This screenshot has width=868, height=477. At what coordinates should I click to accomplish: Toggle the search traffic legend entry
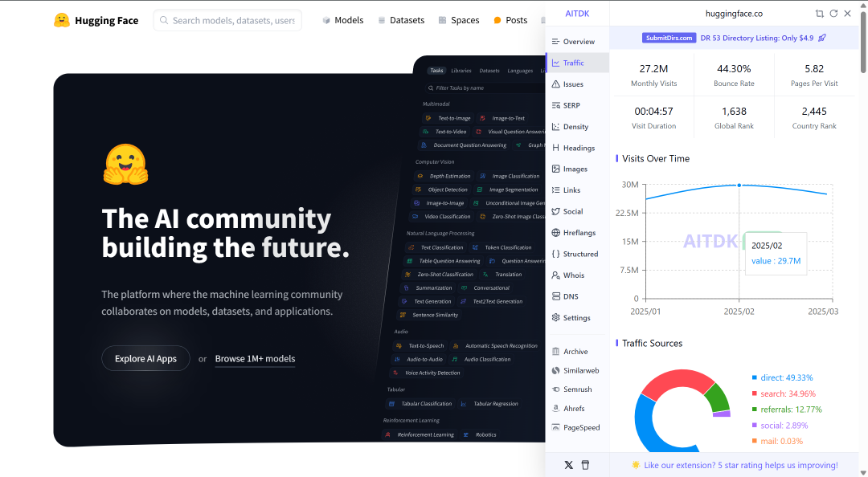(784, 393)
